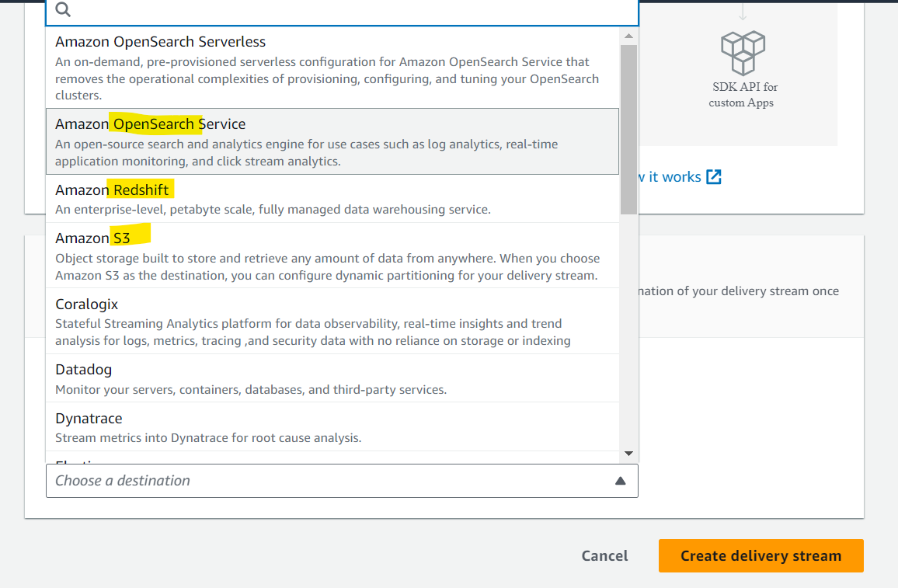Screen dimensions: 898x588
Task: Select Amazon OpenSearch Serverless destination
Action: [332, 68]
